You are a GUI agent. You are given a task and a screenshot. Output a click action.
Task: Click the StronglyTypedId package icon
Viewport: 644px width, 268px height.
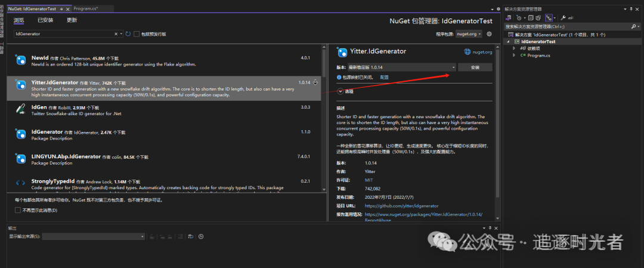[x=20, y=183]
